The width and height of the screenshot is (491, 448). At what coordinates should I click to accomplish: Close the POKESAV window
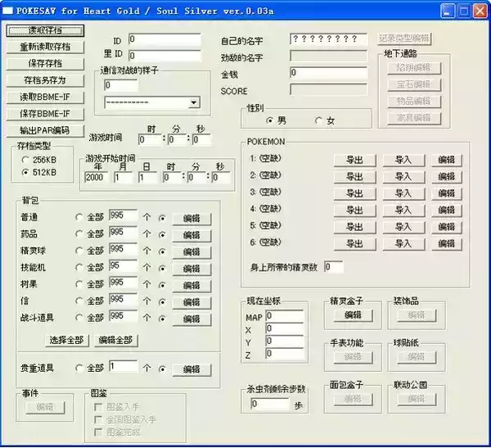pyautogui.click(x=480, y=11)
